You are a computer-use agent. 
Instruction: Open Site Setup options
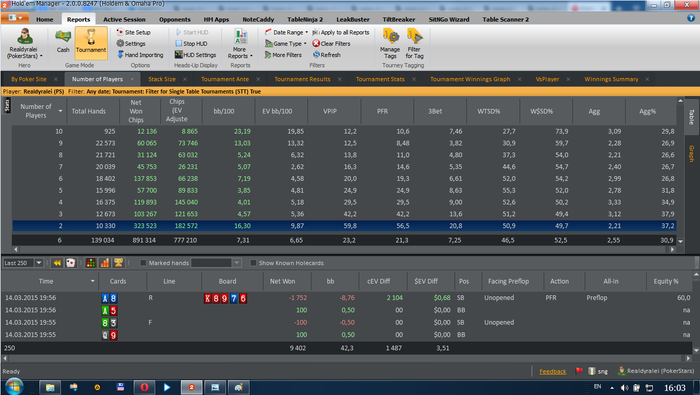click(x=133, y=32)
